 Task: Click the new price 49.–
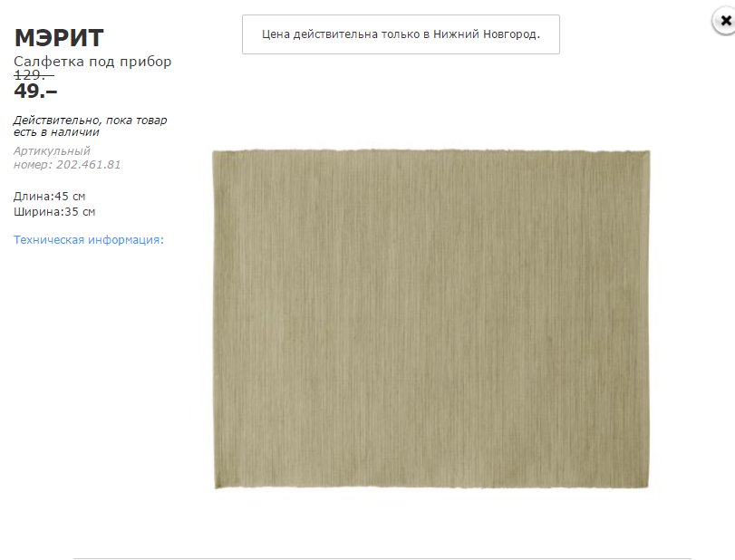[x=35, y=91]
